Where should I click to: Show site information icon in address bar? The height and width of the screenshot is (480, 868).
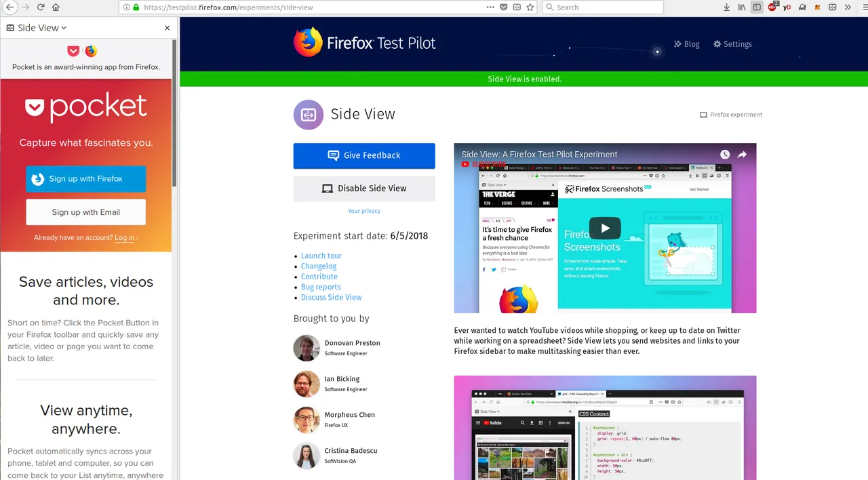click(x=126, y=7)
